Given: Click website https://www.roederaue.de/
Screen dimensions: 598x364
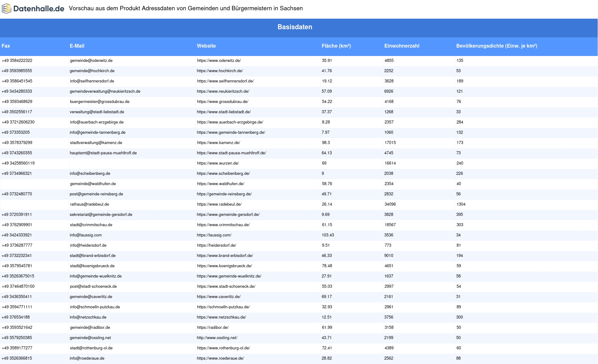Looking at the screenshot, I should 221,358.
